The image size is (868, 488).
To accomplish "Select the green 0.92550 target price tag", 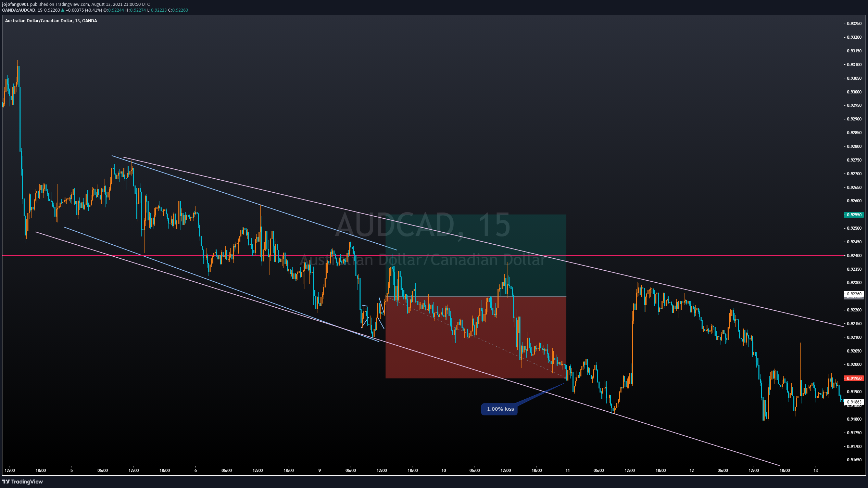I will coord(854,215).
